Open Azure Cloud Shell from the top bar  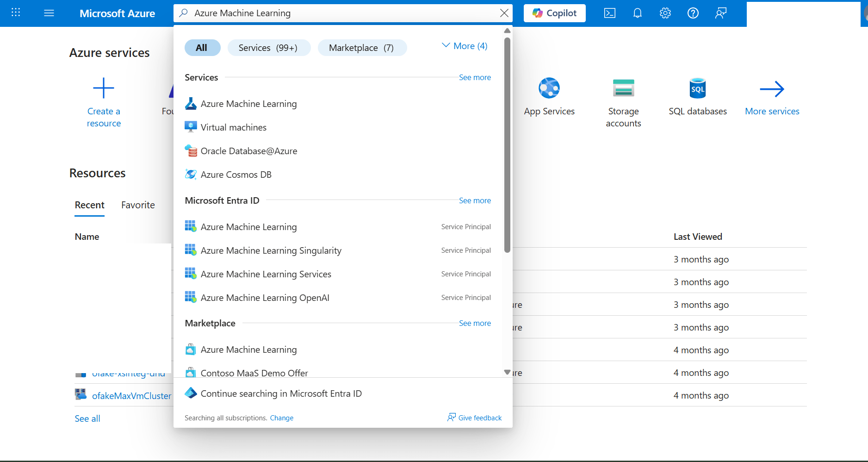point(609,13)
